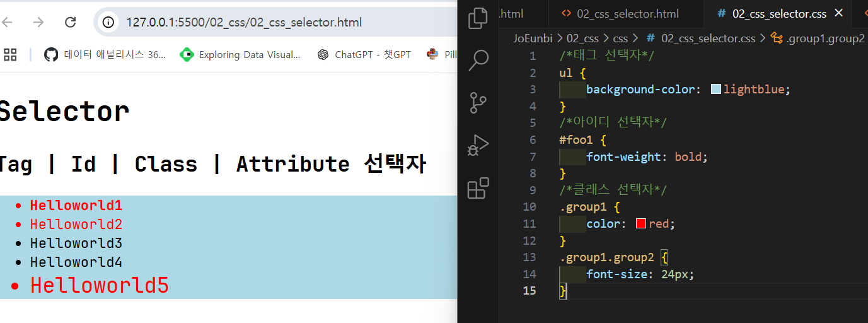The image size is (868, 323).
Task: Click the /*태그 선택자*/ comment line
Action: [607, 56]
